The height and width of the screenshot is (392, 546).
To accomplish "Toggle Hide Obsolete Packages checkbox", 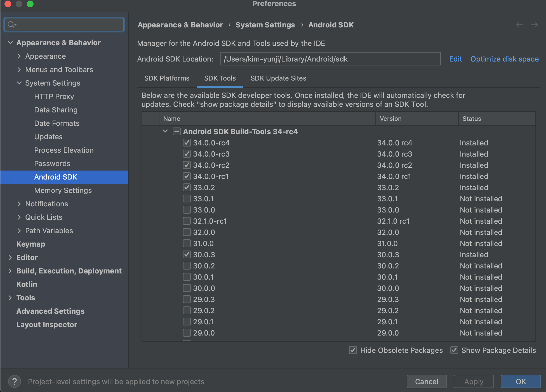I will 353,350.
